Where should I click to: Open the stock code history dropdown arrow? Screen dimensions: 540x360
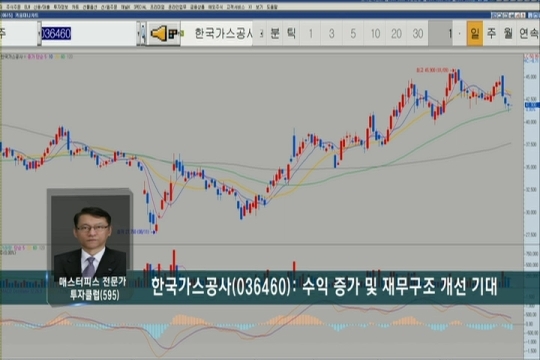point(139,33)
